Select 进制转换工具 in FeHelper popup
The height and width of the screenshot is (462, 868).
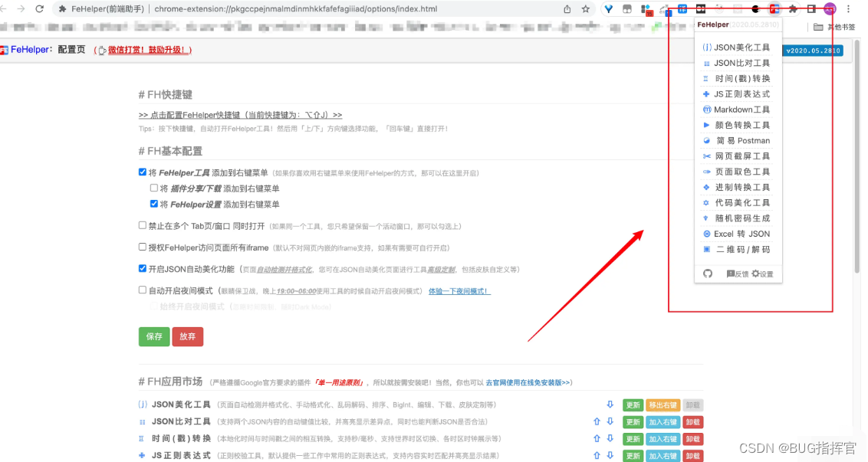pos(737,187)
